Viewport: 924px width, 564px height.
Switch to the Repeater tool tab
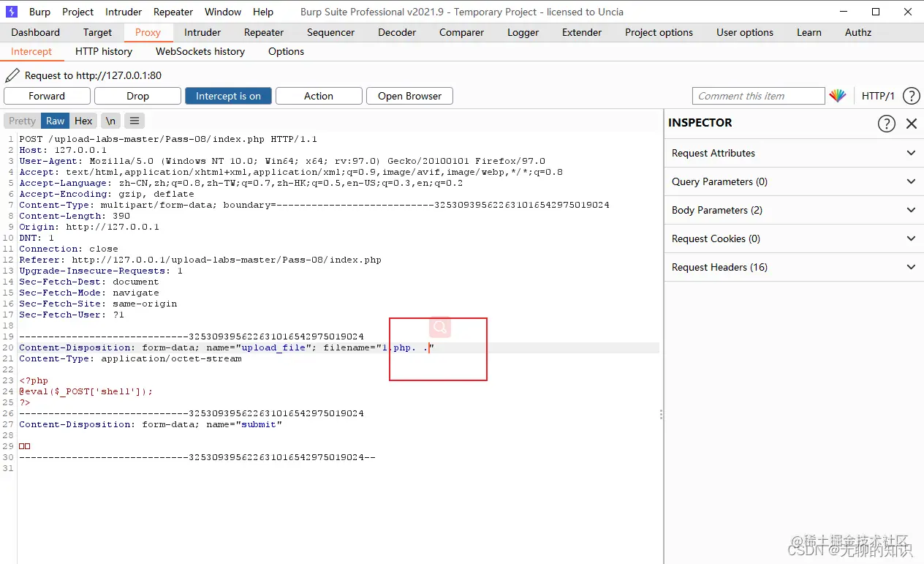point(264,32)
